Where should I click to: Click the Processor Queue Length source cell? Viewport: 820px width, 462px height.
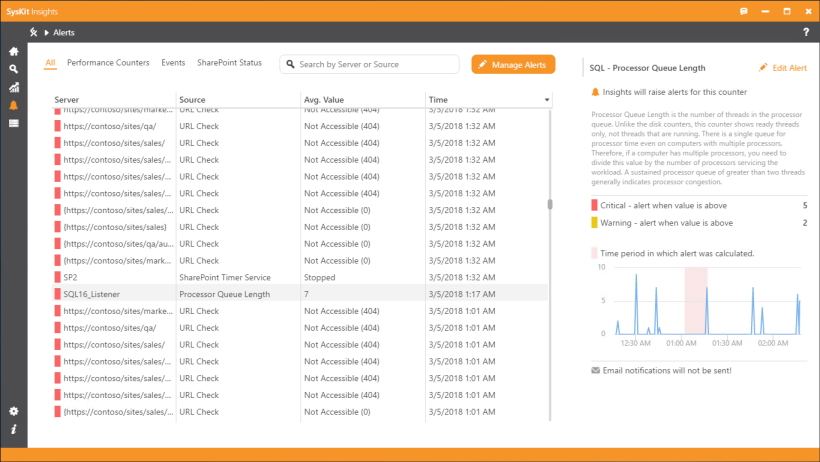pyautogui.click(x=225, y=294)
